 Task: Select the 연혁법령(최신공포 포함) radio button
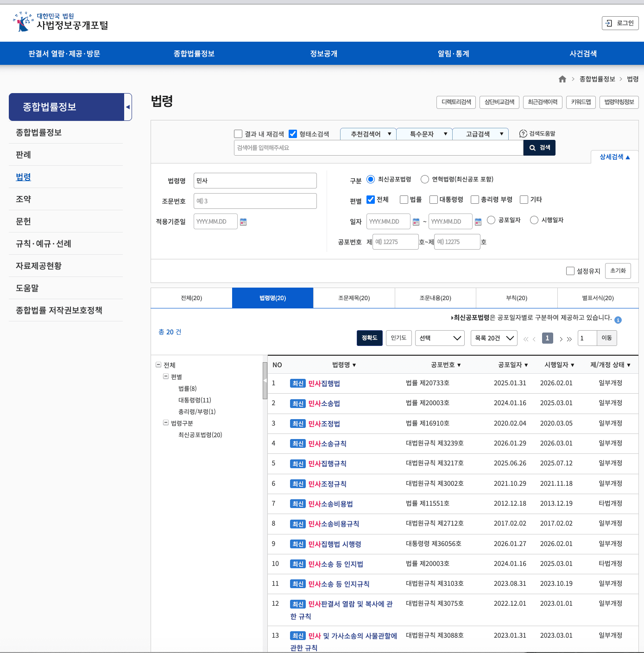(425, 179)
